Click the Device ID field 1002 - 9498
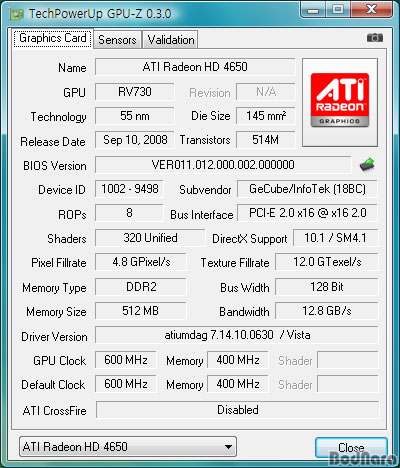The width and height of the screenshot is (400, 468). [130, 189]
